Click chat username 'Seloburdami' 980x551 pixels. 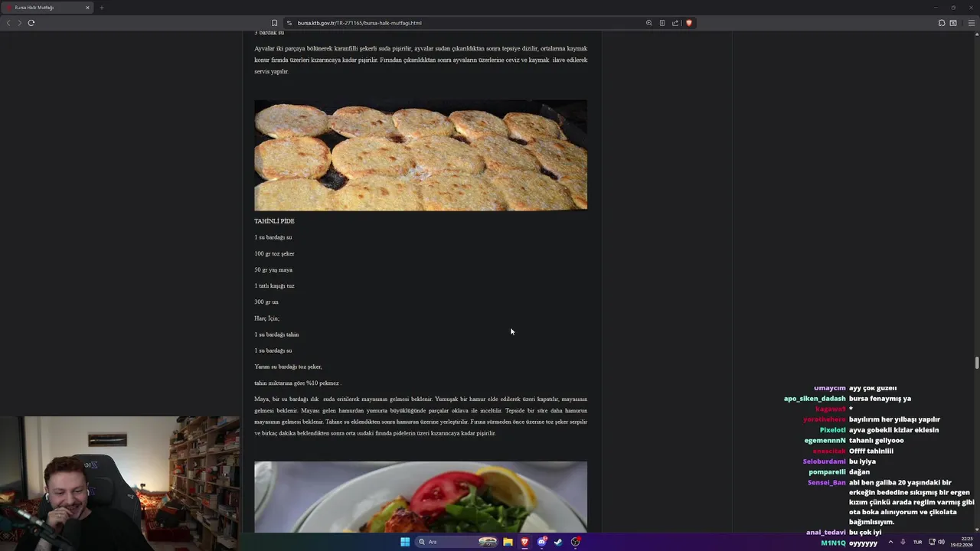click(825, 461)
